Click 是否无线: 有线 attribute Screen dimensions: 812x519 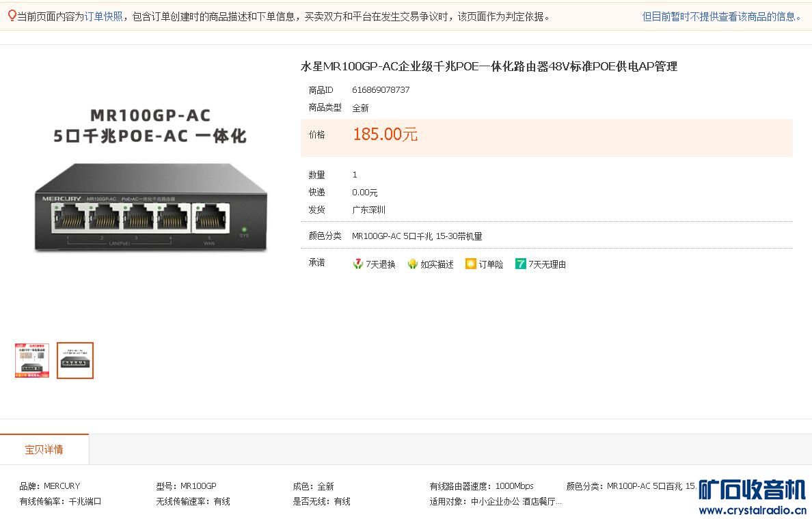(x=321, y=501)
